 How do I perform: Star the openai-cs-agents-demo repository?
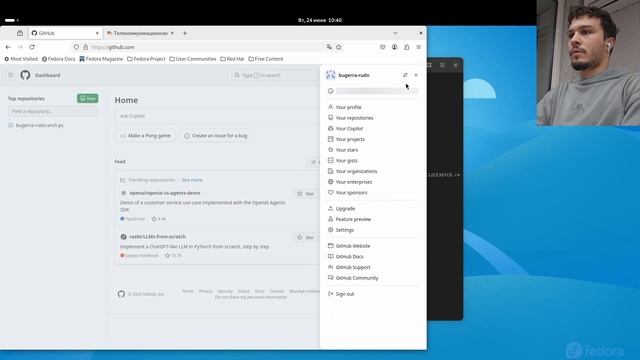click(306, 193)
